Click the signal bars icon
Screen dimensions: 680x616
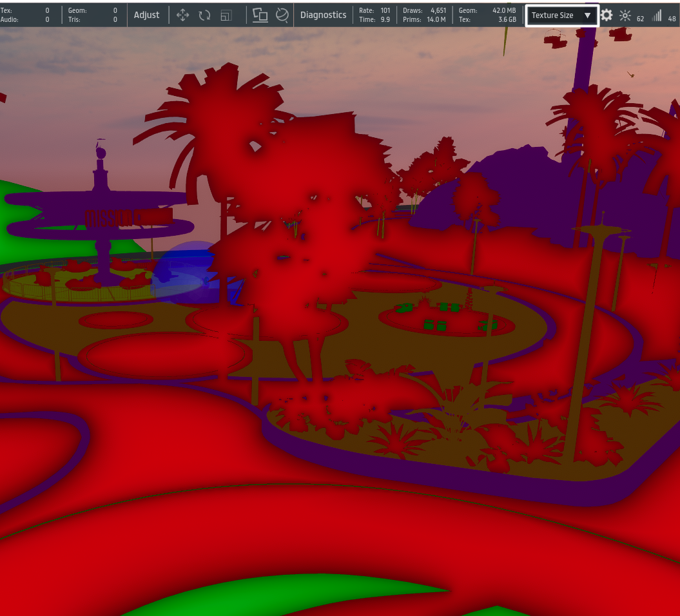(657, 15)
